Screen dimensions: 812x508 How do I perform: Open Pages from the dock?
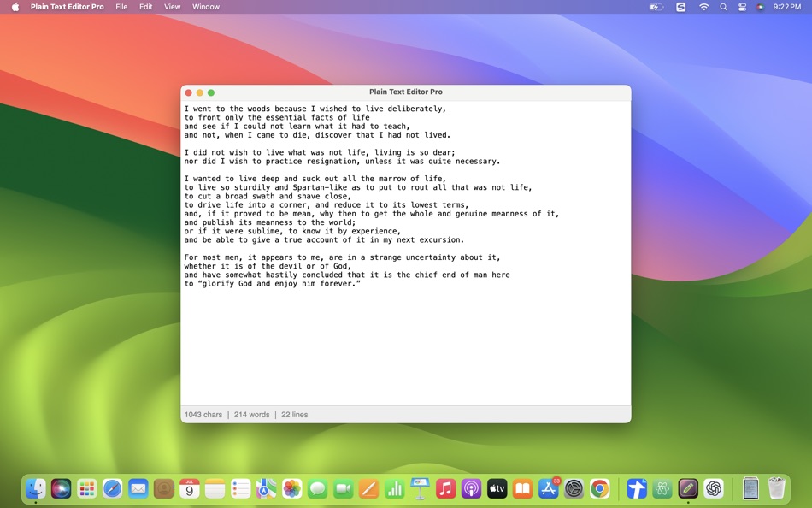coord(368,488)
